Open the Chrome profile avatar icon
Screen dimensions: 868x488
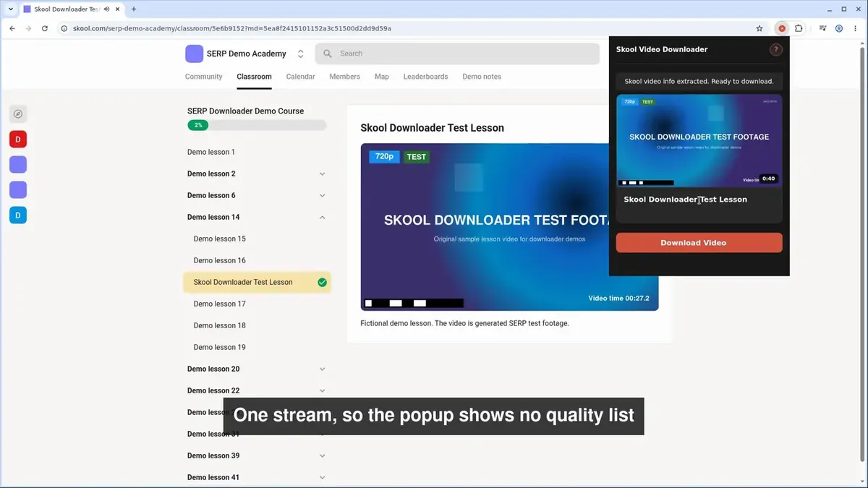tap(839, 28)
